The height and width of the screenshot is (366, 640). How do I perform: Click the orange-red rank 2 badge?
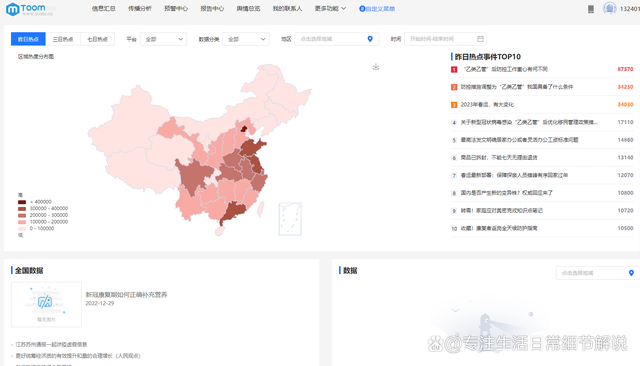(454, 87)
